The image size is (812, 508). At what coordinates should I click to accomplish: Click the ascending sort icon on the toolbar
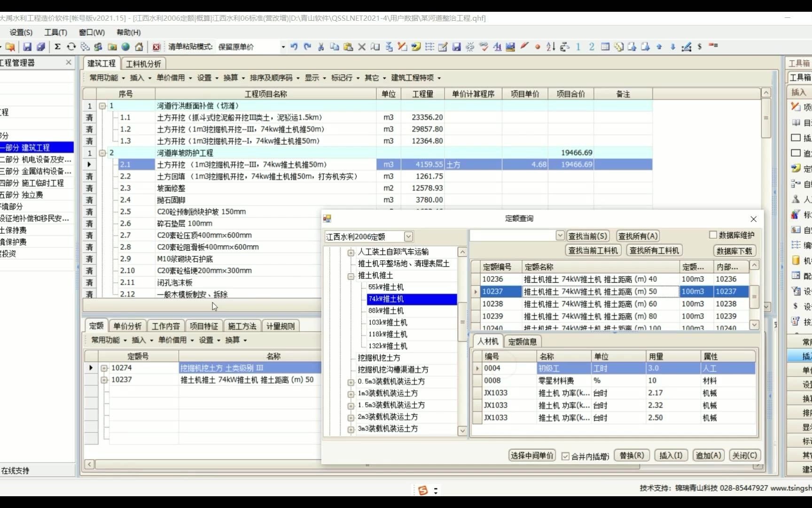(x=550, y=47)
